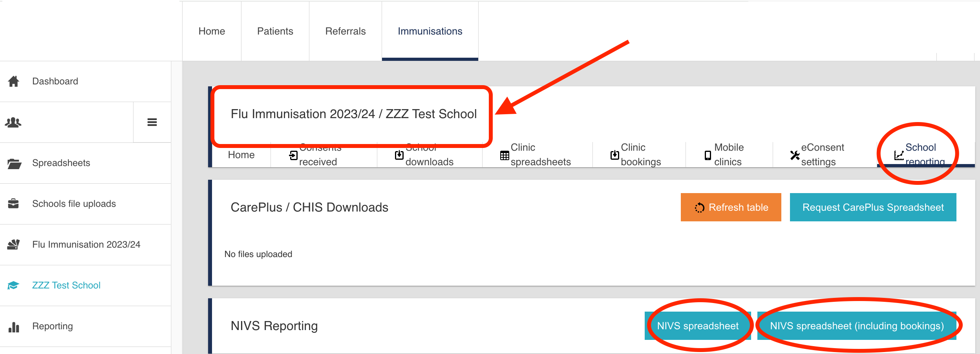Image resolution: width=980 pixels, height=354 pixels.
Task: Click the Flu Immunisation 2023/24 sidebar icon
Action: 13,245
